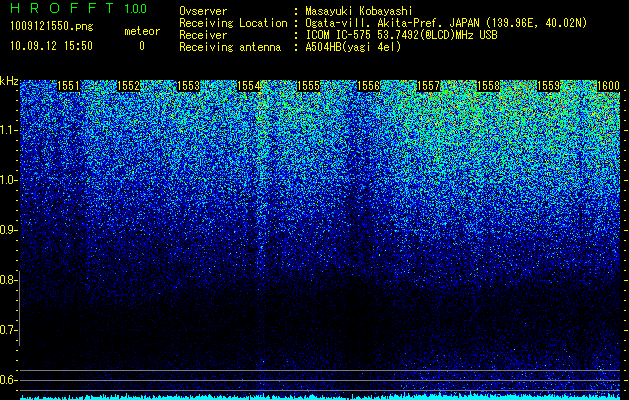The height and width of the screenshot is (400, 629).
Task: Click the 1558 time marker
Action: [488, 86]
